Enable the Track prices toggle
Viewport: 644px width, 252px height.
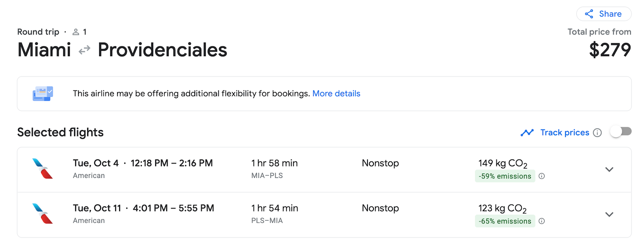click(621, 131)
